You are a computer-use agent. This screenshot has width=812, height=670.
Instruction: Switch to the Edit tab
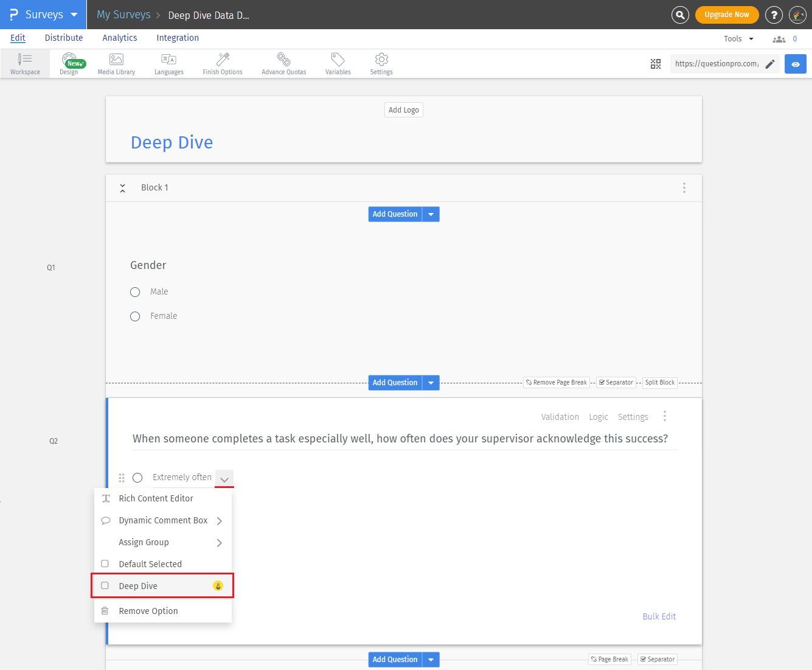(x=18, y=38)
